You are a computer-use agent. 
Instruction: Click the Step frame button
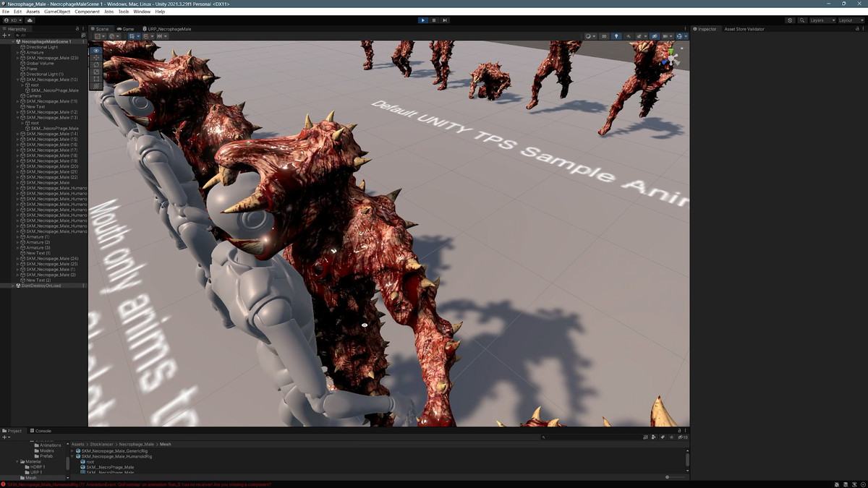(445, 20)
